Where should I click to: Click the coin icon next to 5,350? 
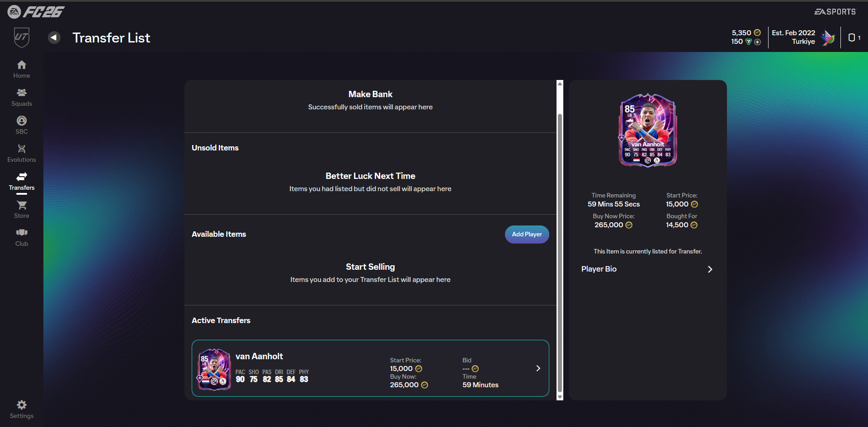pyautogui.click(x=757, y=33)
